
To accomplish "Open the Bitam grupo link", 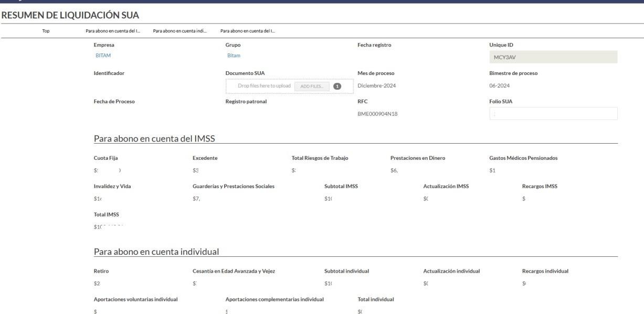I will [x=234, y=55].
